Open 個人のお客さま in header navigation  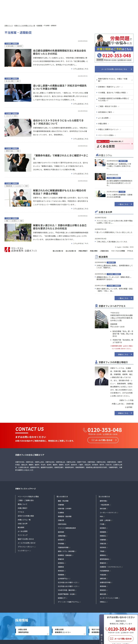pyautogui.click(x=58, y=251)
